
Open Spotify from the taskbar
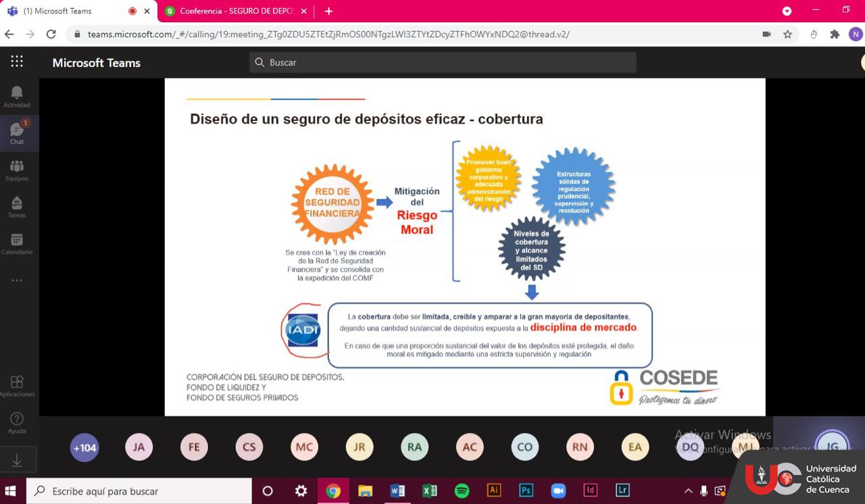tap(462, 491)
